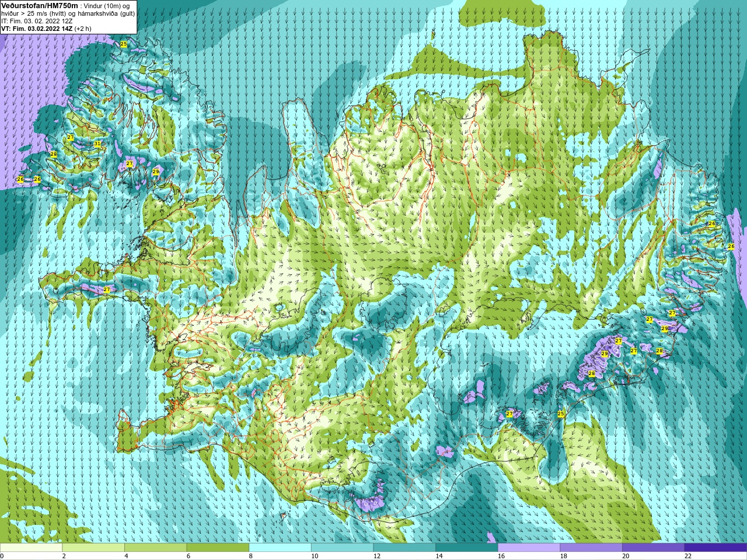This screenshot has width=747, height=560.
Task: Pick the 0–2 m/s pale cream swatch
Action: click(x=31, y=548)
